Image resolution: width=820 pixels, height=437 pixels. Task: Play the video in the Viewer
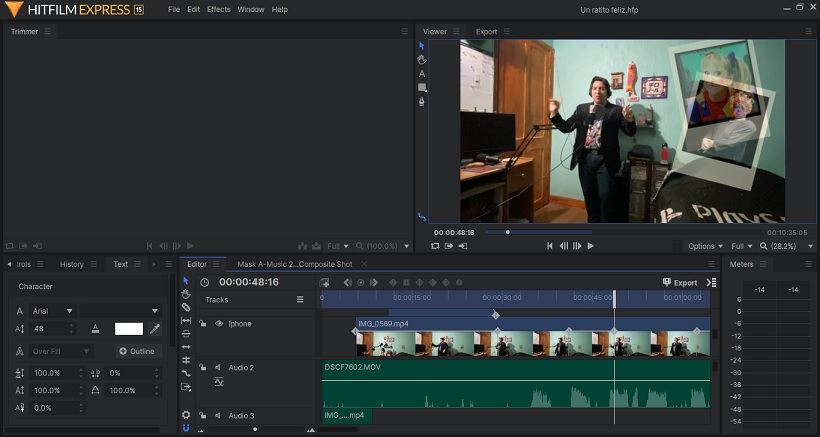pyautogui.click(x=590, y=246)
